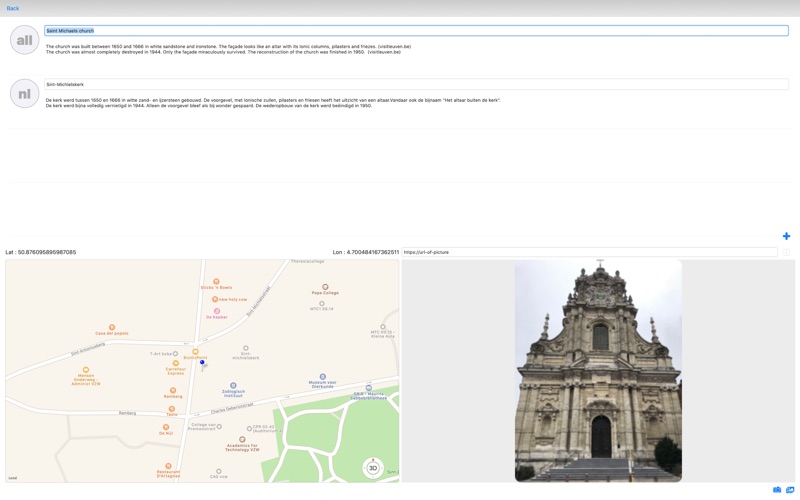Click the Sint-Michielsstraat street label
Viewport: 800px width, 500px height.
click(258, 301)
